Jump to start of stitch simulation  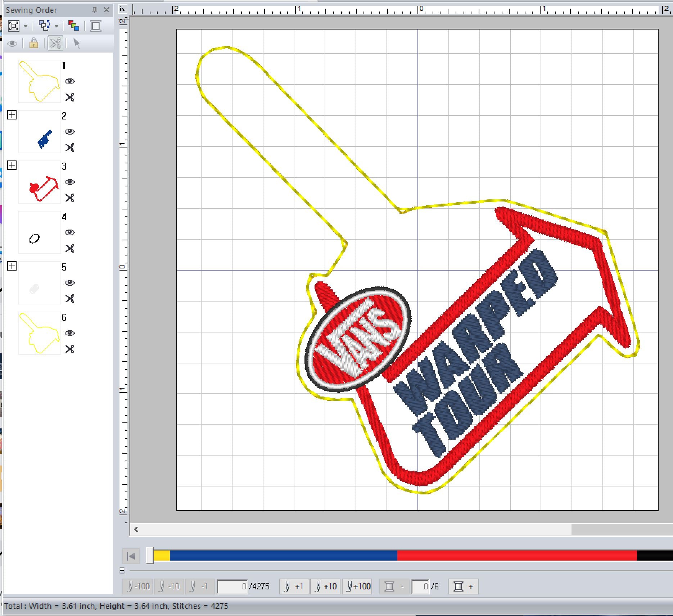(x=131, y=556)
